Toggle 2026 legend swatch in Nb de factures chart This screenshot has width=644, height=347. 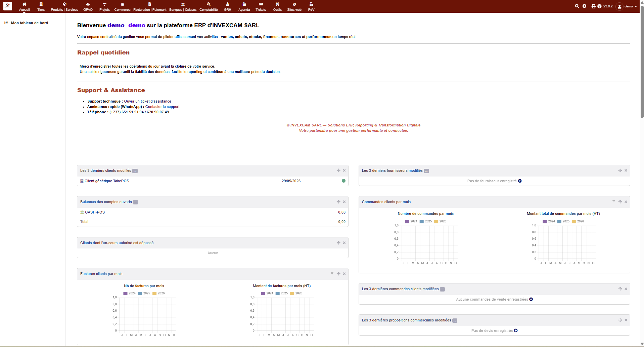coord(154,294)
